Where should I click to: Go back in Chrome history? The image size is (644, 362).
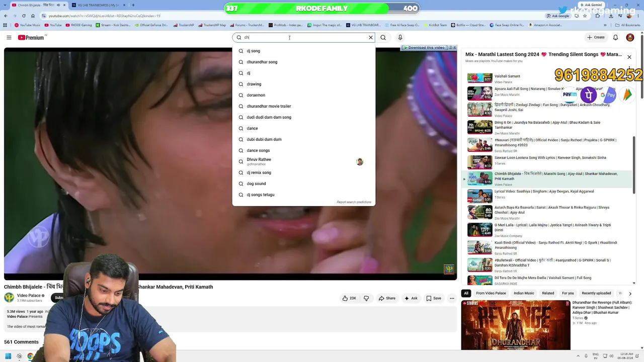coord(5,16)
